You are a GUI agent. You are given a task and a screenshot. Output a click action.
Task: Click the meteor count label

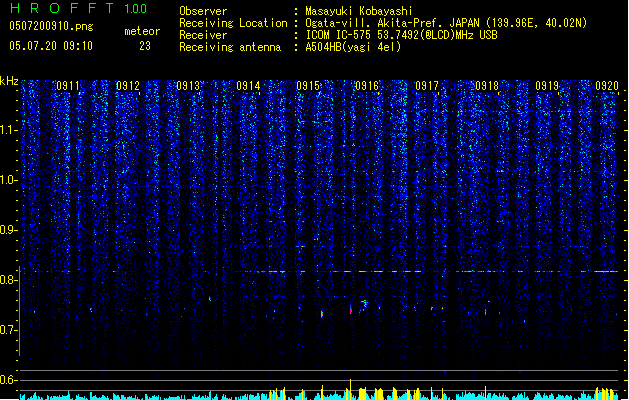(x=142, y=31)
